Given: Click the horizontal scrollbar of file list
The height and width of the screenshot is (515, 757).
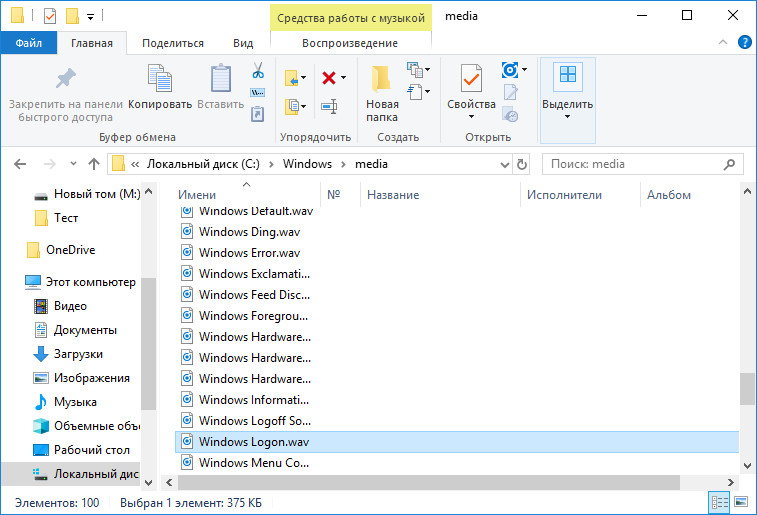Looking at the screenshot, I should 429,482.
